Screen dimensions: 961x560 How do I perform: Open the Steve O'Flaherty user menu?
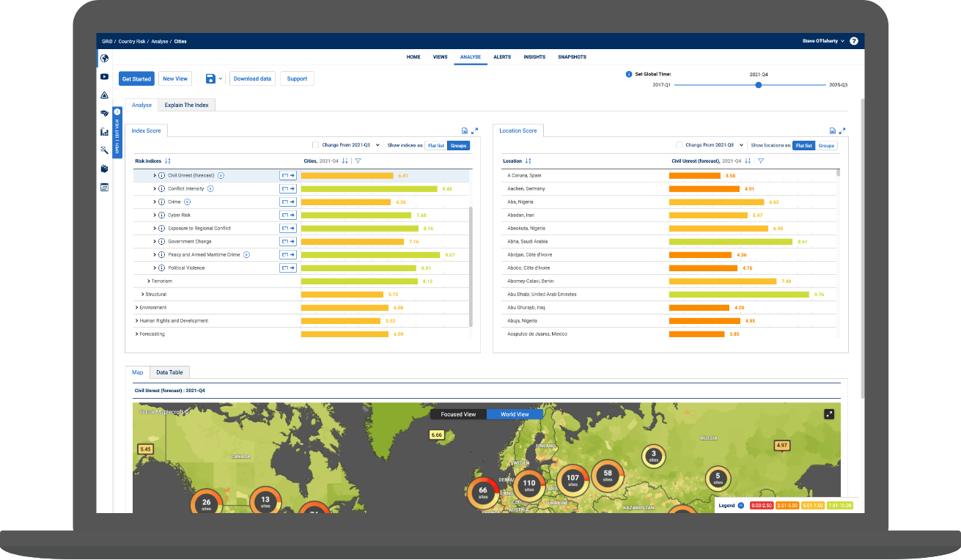(823, 42)
